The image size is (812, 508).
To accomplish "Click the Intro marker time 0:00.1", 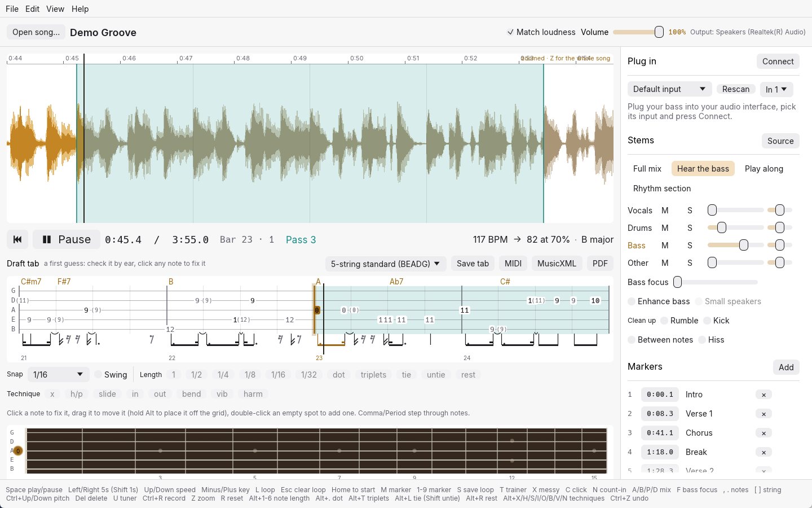I will (660, 395).
